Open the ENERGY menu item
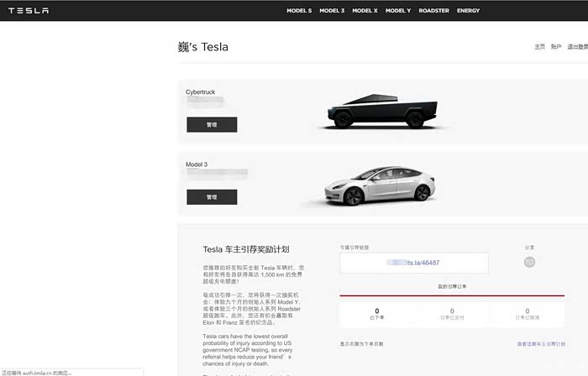 click(x=469, y=10)
